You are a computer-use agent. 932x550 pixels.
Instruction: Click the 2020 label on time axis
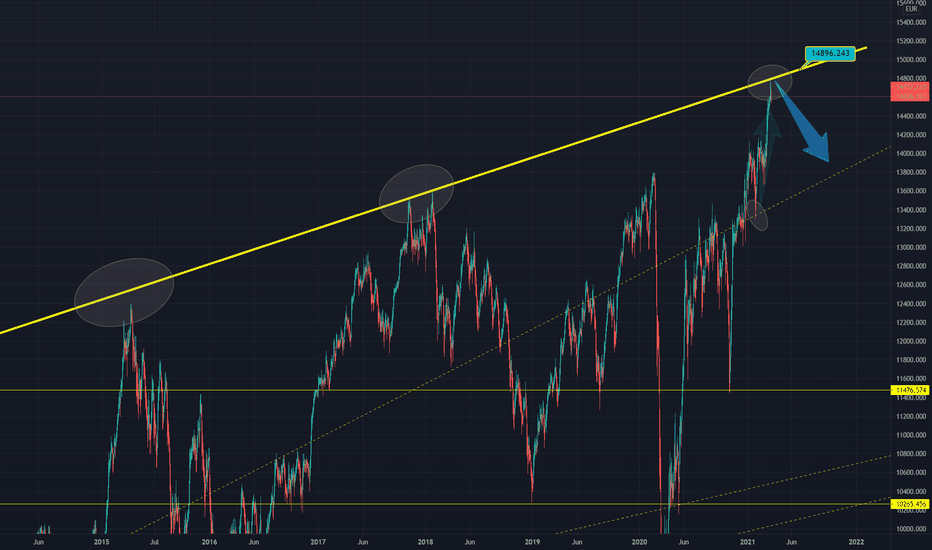640,542
